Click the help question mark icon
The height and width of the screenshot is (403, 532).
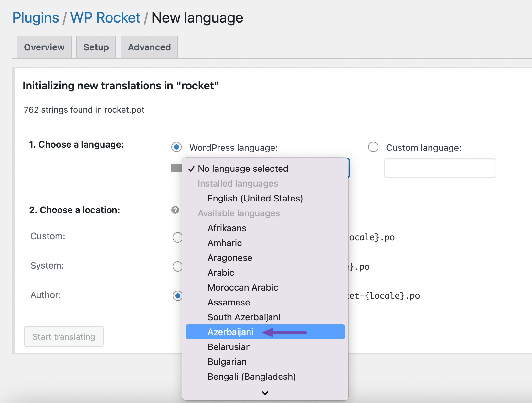[x=175, y=210]
